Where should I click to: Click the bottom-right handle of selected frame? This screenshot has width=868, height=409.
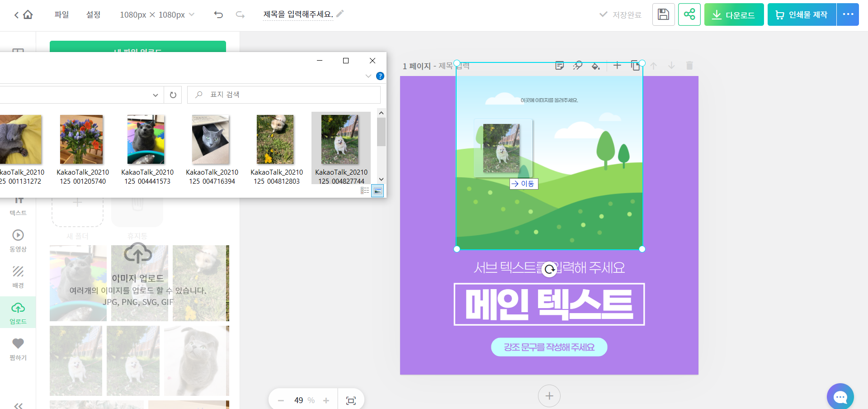pyautogui.click(x=642, y=249)
